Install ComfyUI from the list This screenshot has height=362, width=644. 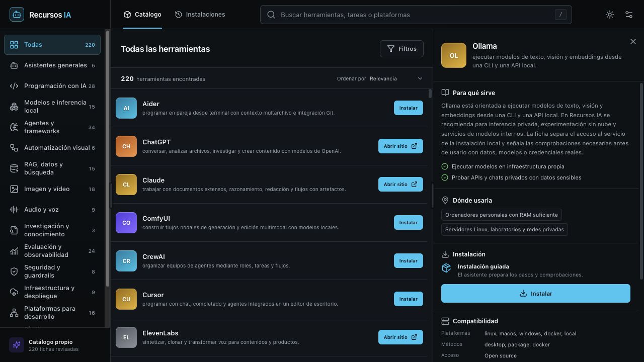409,223
